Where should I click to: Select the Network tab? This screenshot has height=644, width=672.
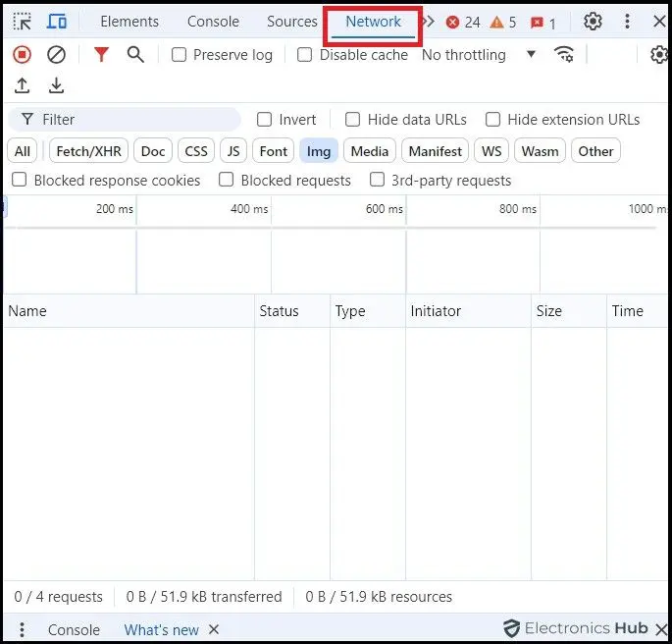[374, 22]
